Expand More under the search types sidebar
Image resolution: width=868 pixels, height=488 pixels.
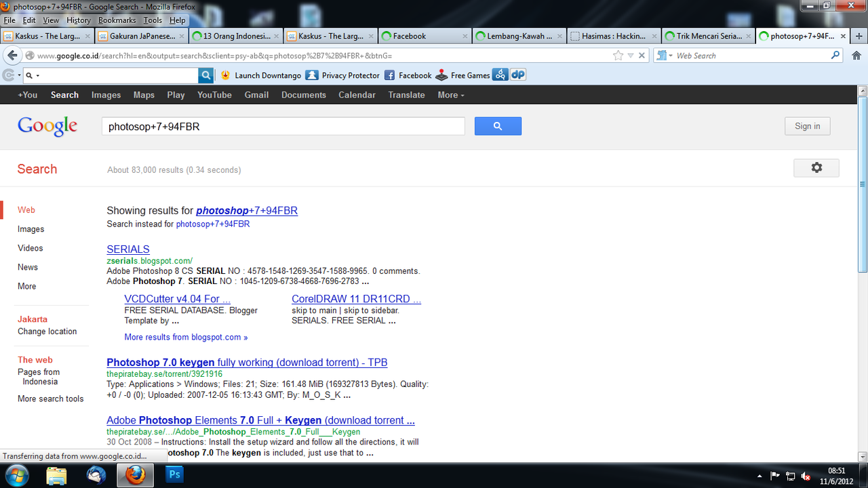tap(27, 286)
